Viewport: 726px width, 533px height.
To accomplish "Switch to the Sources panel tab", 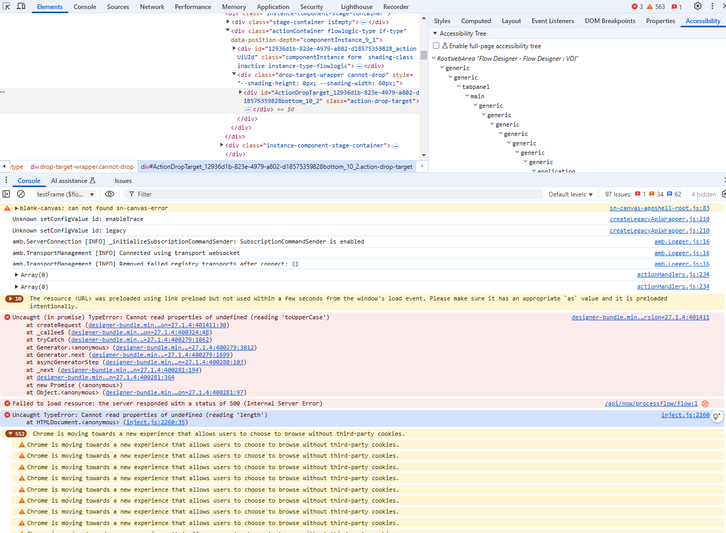I will click(x=118, y=6).
